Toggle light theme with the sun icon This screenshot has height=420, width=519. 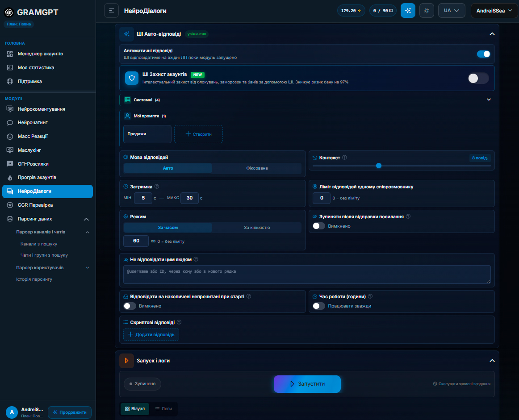pyautogui.click(x=427, y=11)
